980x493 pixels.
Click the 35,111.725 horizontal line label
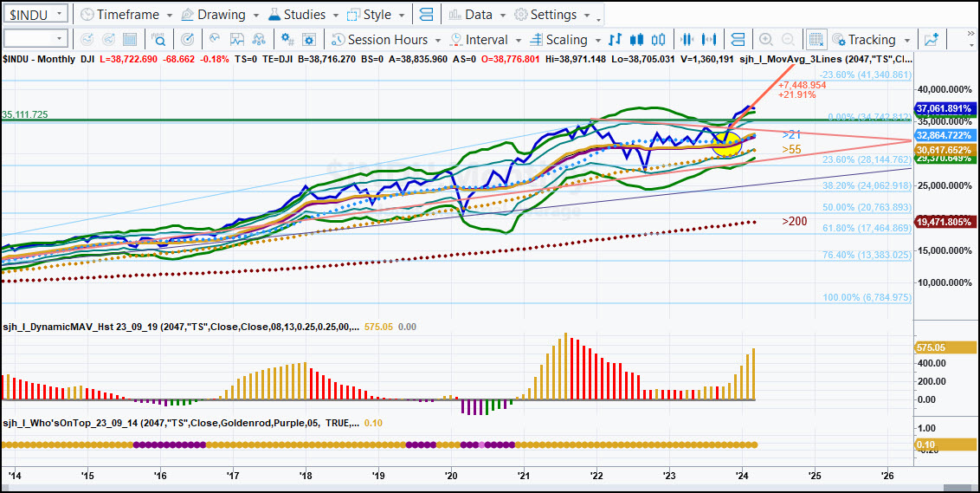click(25, 115)
